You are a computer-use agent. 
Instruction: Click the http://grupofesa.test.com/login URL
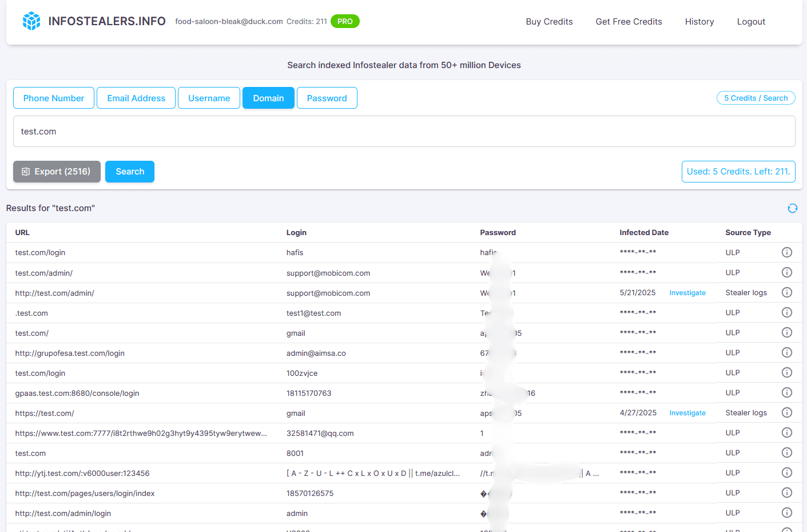70,353
